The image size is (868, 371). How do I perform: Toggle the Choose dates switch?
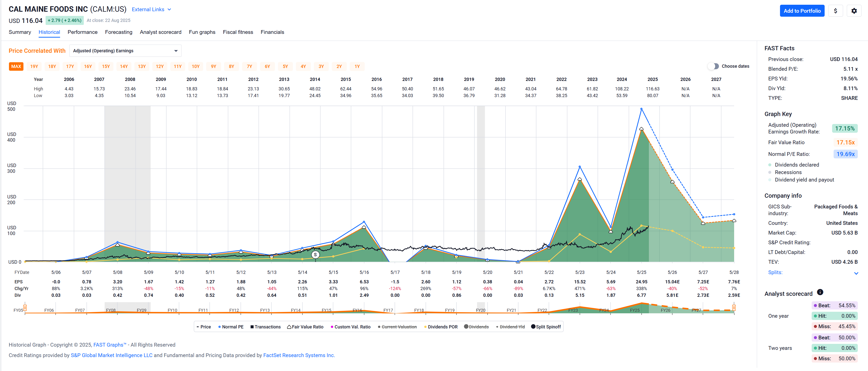(713, 66)
